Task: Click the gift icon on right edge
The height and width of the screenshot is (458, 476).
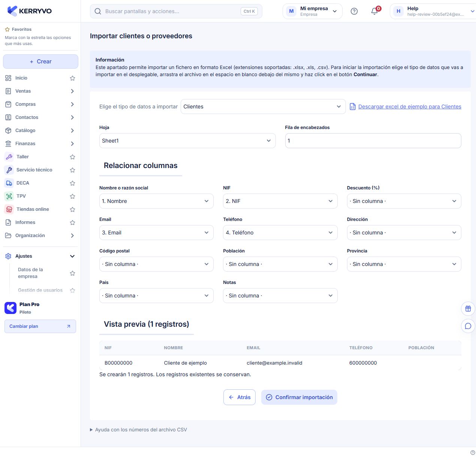Action: [x=468, y=309]
